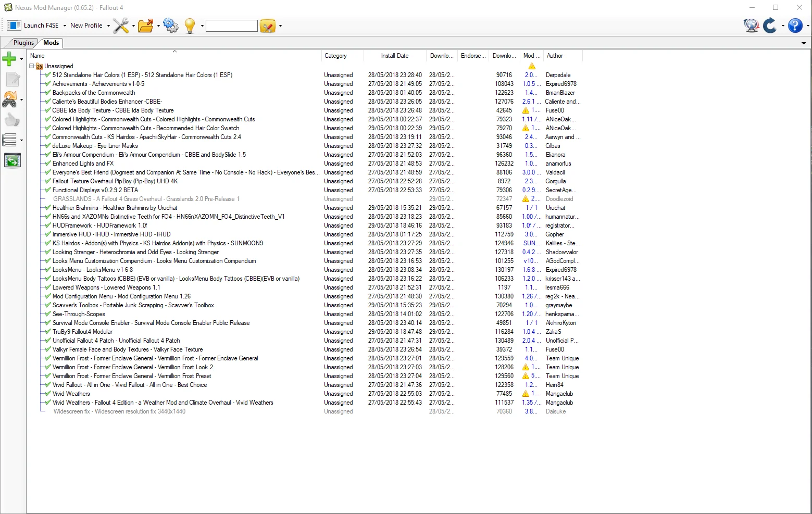Click the blue refresh arrow icon

pyautogui.click(x=770, y=26)
